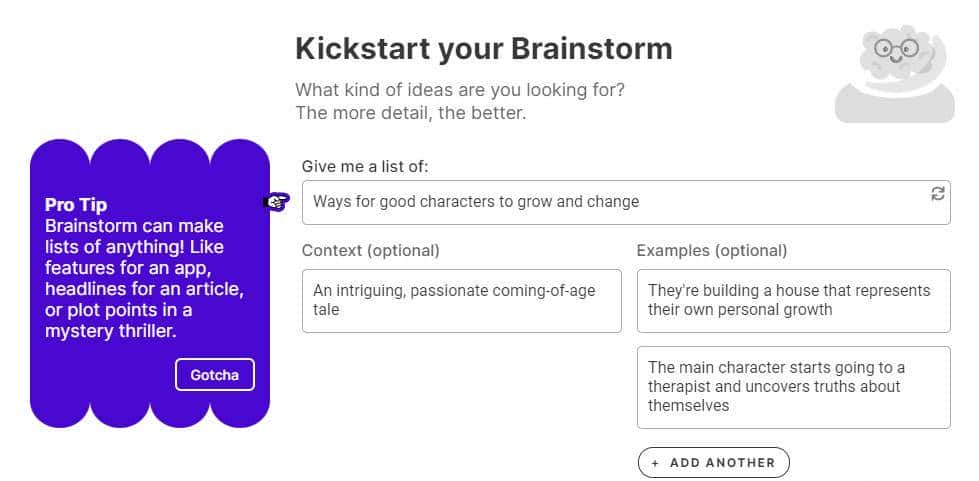979x481 pixels.
Task: Click the Pro Tip description text
Action: (145, 278)
